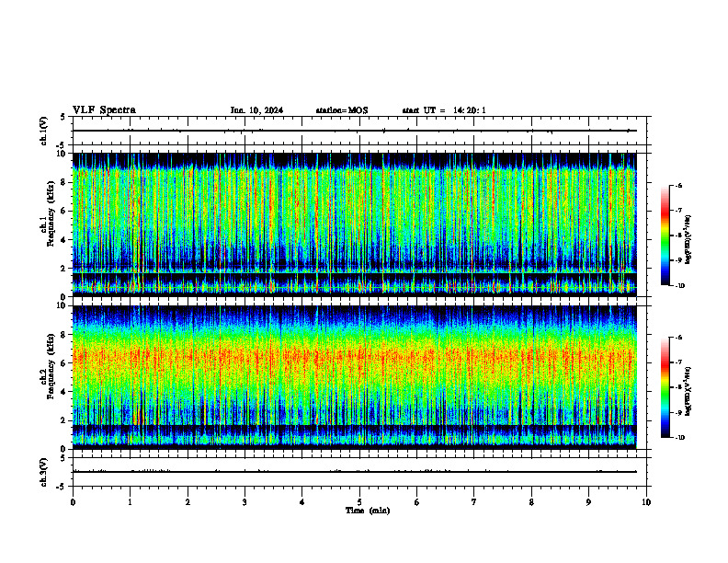Click the ch.2 colorbar log(PSD) units label
Image resolution: width=728 pixels, height=563 pixels.
tap(688, 391)
